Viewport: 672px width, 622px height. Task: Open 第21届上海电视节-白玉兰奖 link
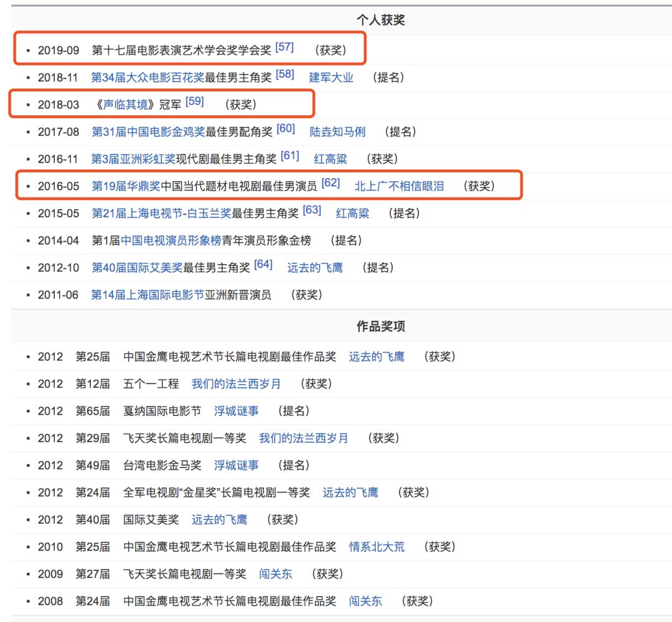click(x=161, y=213)
